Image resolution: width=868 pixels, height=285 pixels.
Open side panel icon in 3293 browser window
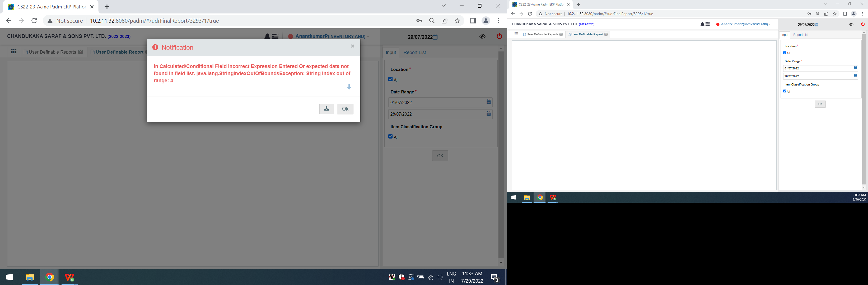[473, 21]
